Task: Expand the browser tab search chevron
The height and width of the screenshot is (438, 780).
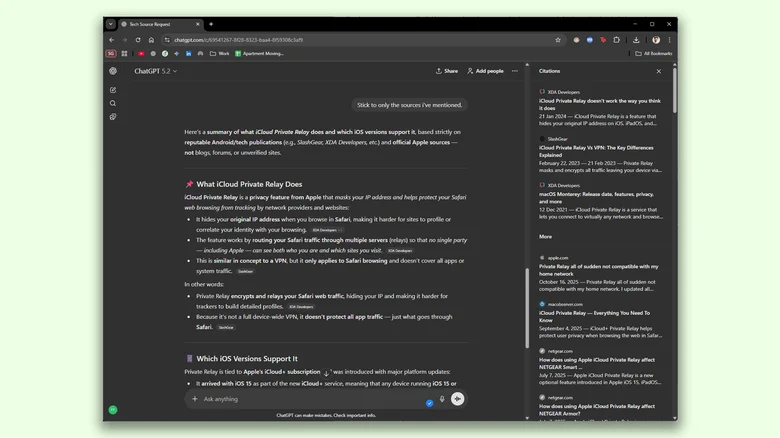Action: [x=110, y=24]
